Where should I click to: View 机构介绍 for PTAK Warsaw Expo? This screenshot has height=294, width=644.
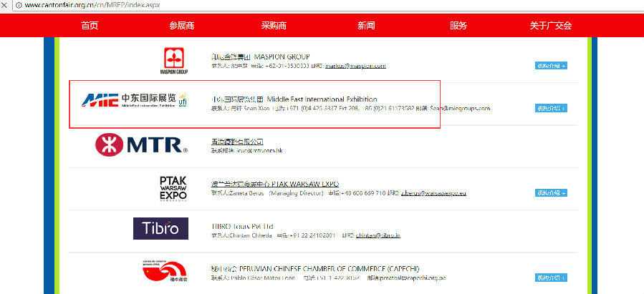(x=551, y=193)
